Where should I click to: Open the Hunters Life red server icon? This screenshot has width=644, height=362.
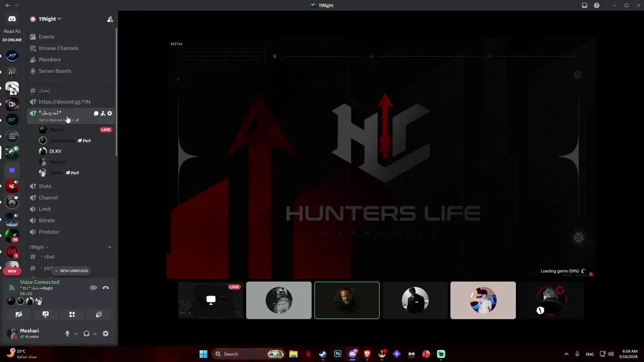[12, 186]
